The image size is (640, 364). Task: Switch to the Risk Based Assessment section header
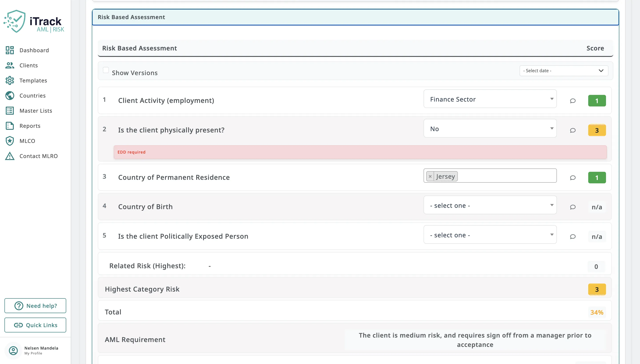[131, 17]
